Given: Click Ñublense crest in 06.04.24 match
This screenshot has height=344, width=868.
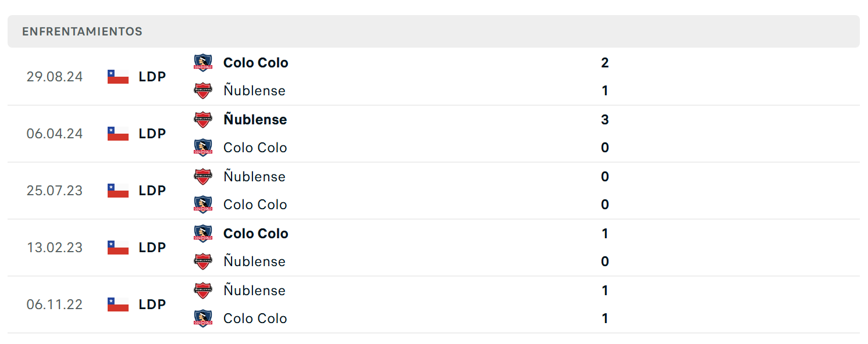Looking at the screenshot, I should (x=203, y=119).
